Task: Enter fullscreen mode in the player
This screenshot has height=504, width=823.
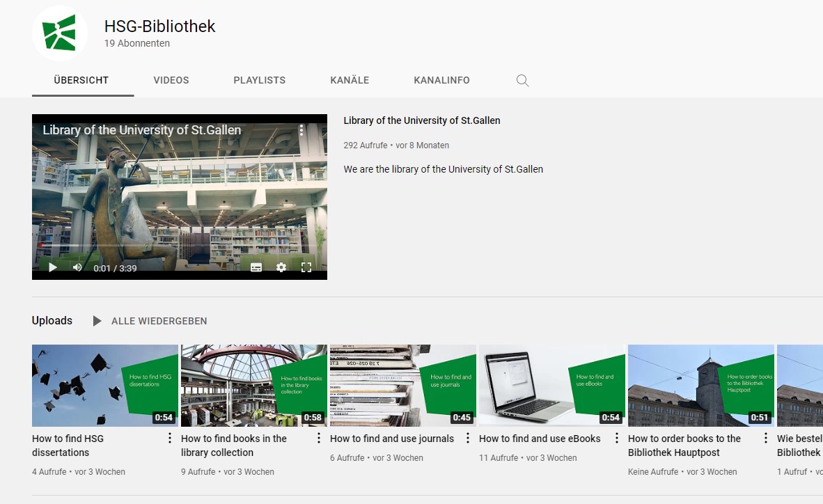Action: 306,267
